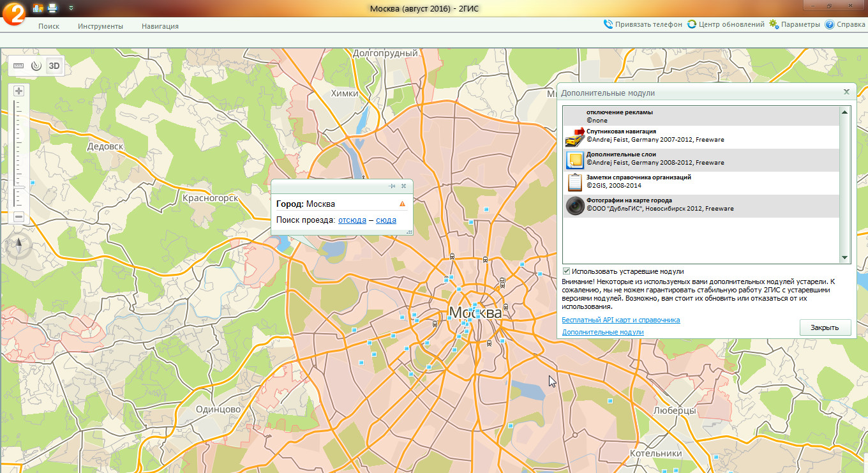Viewport: 868px width, 473px height.
Task: Click the Москва city label on map
Action: click(475, 313)
